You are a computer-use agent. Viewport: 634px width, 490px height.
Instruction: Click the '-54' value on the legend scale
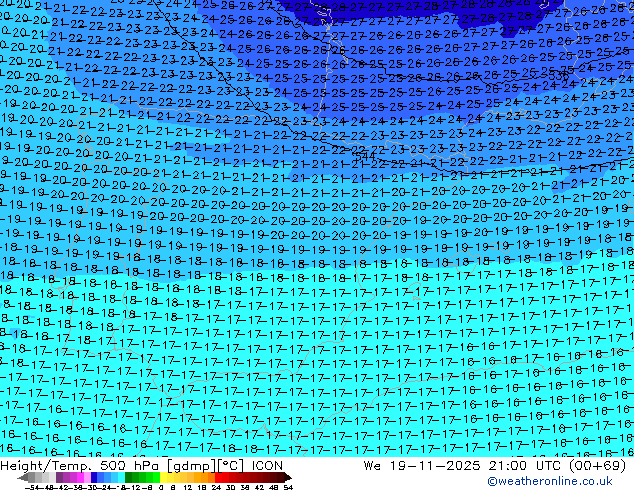pos(32,487)
